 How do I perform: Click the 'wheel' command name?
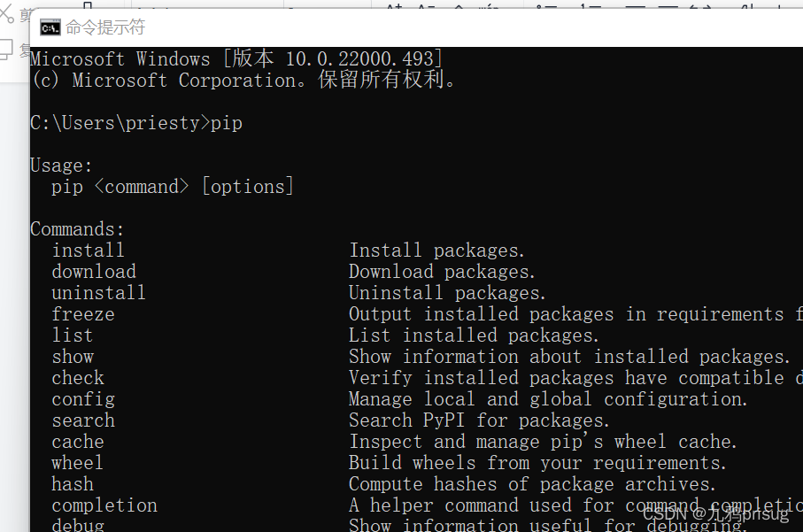77,463
